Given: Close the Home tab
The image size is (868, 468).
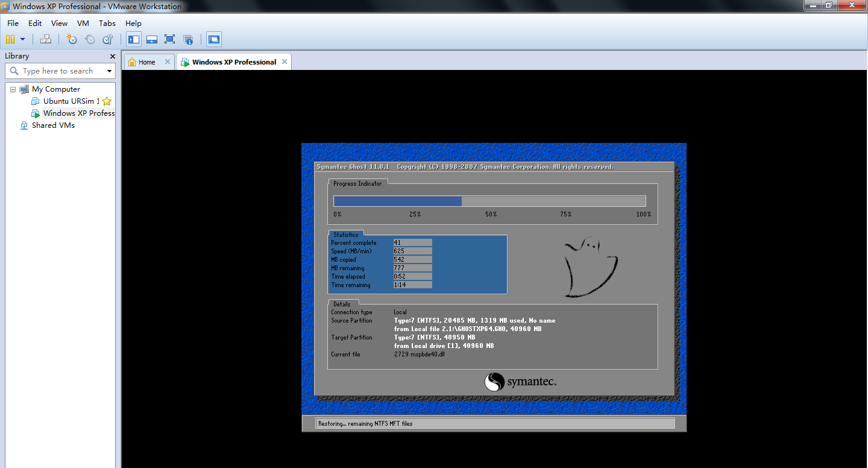Looking at the screenshot, I should tap(168, 62).
